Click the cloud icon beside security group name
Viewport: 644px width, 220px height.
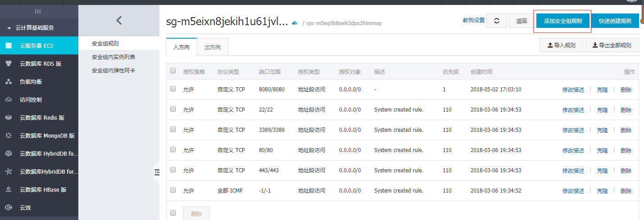(x=295, y=22)
